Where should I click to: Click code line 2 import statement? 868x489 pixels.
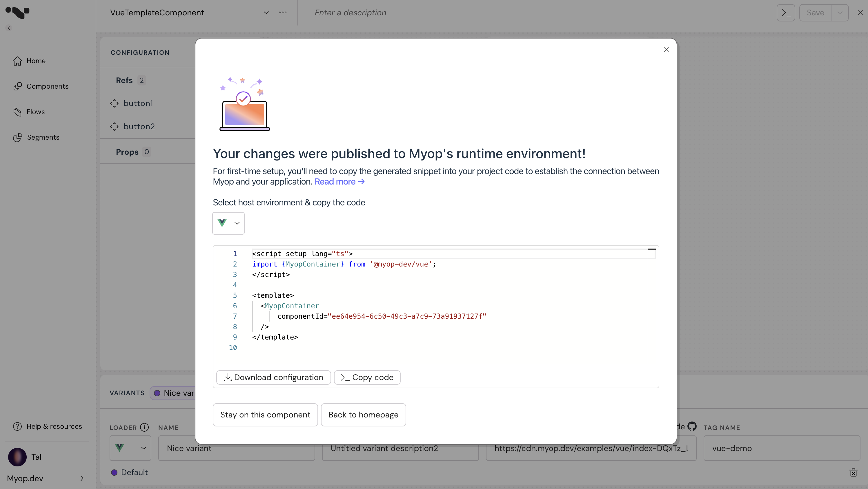(344, 264)
